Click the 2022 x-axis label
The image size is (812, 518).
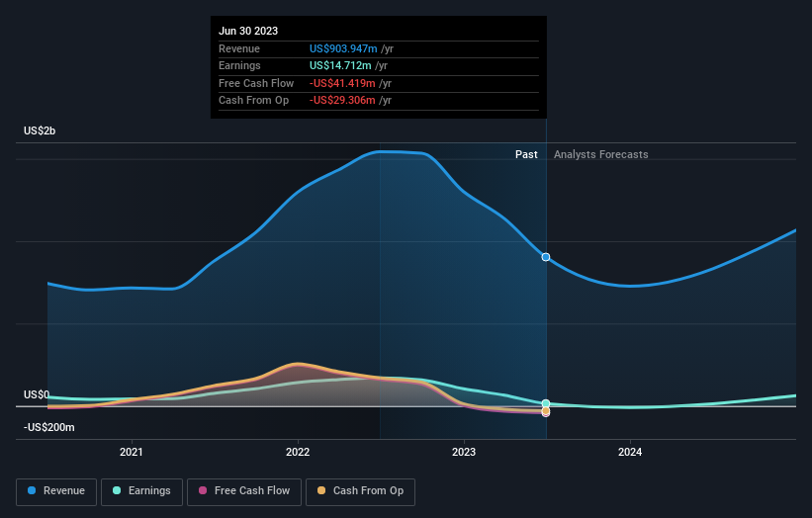tap(298, 453)
